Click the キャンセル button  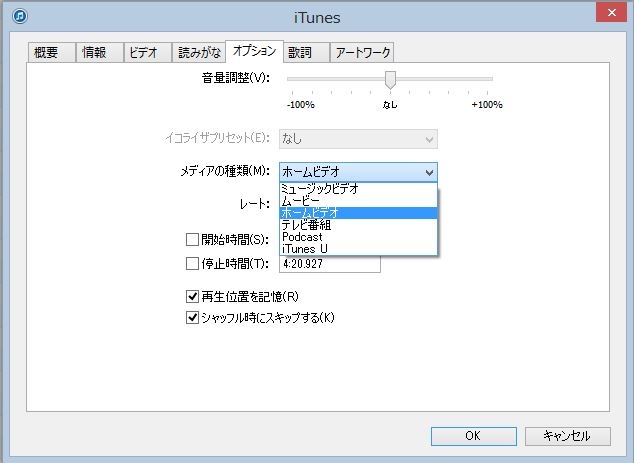[x=567, y=436]
